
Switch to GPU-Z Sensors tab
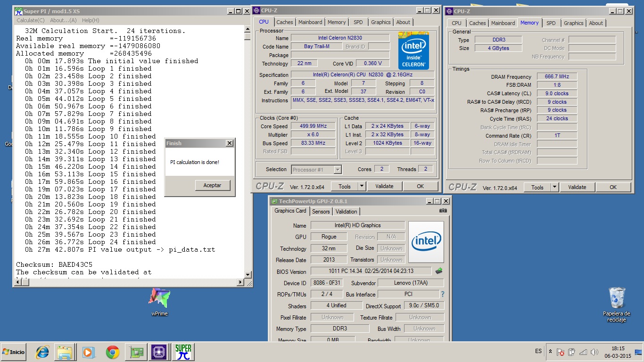[321, 212]
